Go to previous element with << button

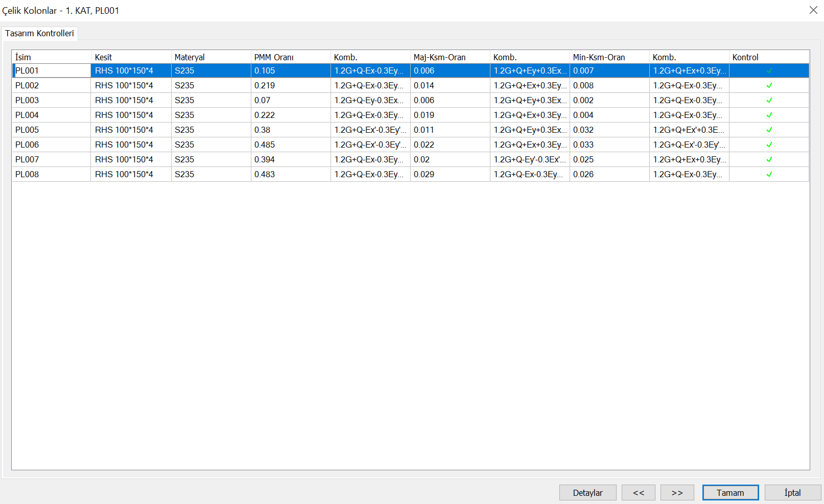(x=638, y=493)
